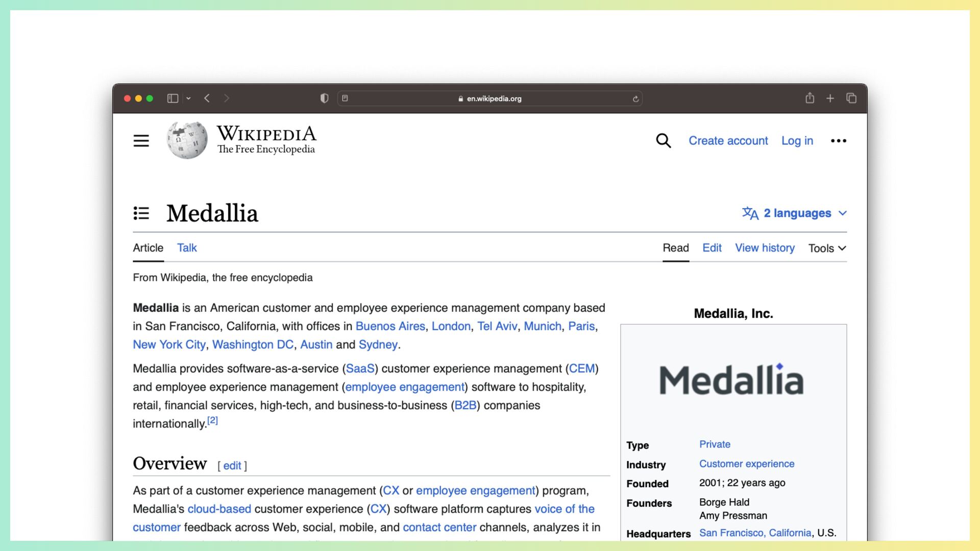Open Safari share sheet
The height and width of the screenshot is (551, 980).
pyautogui.click(x=810, y=98)
